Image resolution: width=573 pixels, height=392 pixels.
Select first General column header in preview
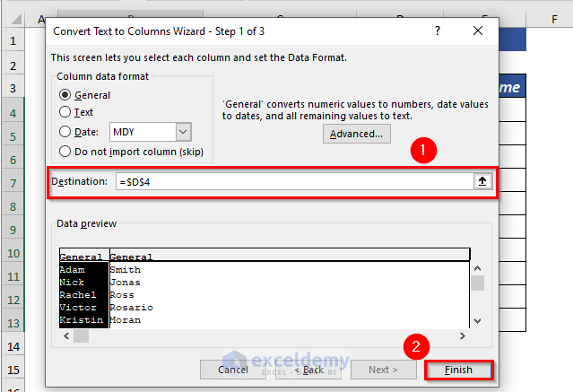(x=84, y=257)
